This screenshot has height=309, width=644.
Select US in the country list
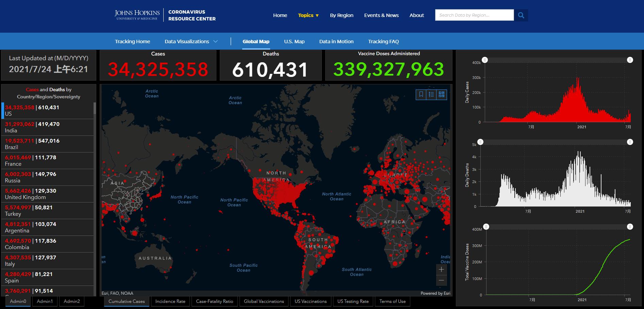click(x=48, y=111)
